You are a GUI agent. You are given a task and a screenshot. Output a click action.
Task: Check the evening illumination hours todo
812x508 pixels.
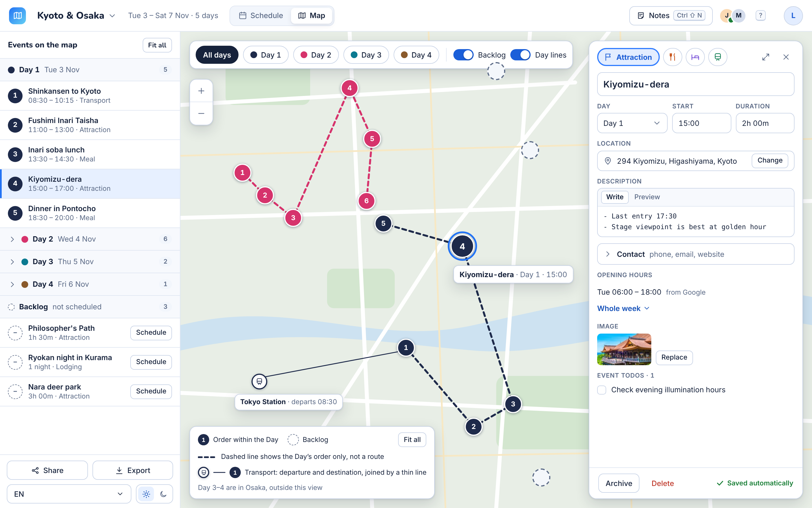tap(602, 390)
